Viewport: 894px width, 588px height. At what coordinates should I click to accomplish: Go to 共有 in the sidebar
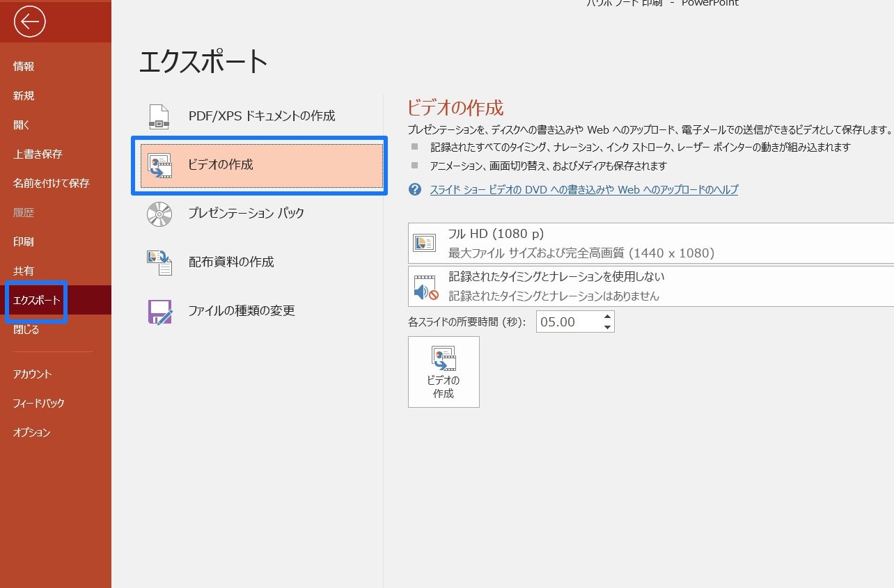tap(24, 271)
